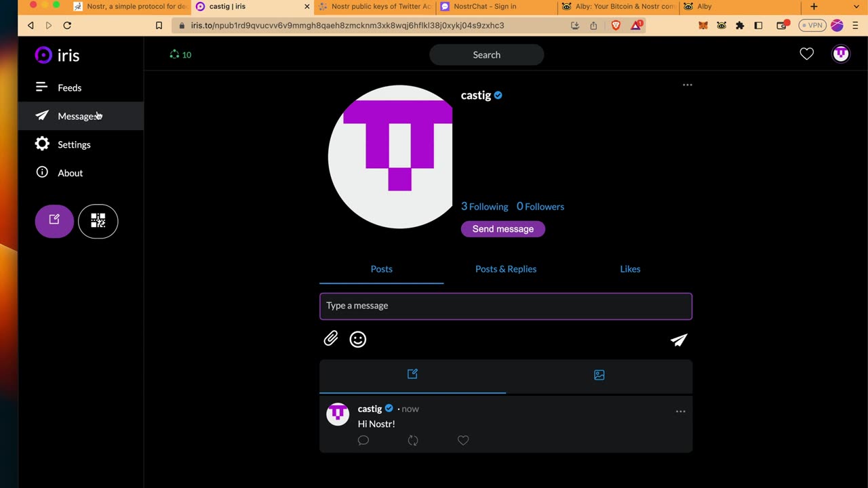Go to Messages in the sidebar

[81, 116]
